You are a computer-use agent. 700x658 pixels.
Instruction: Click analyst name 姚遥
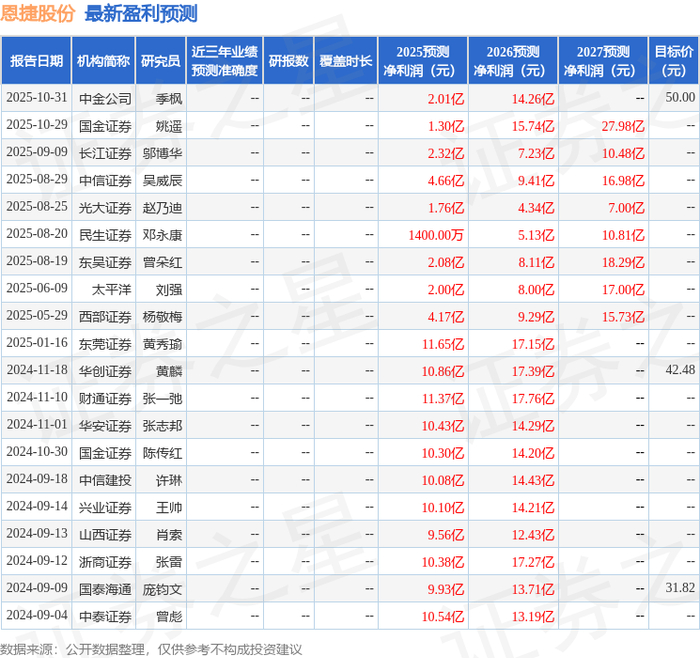(x=169, y=126)
